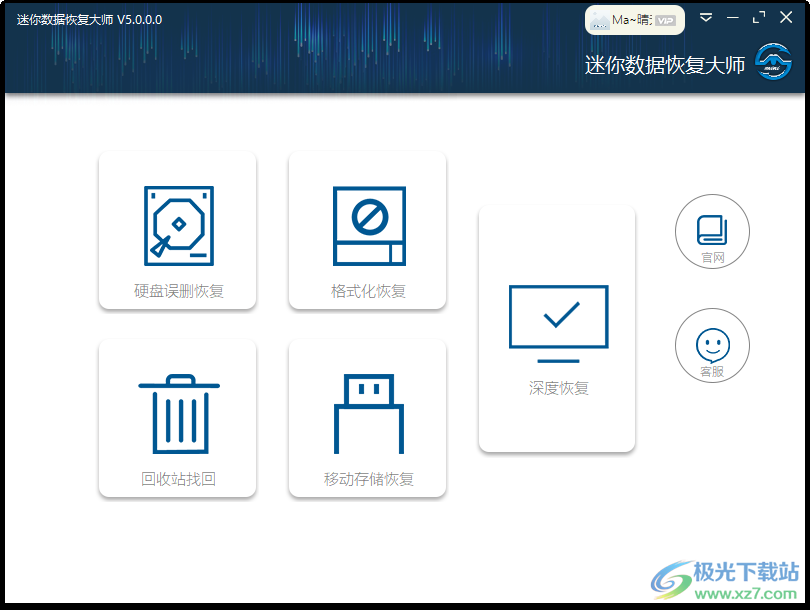Click the app logo beside 迷你数据恢复大师 title
The height and width of the screenshot is (610, 810).
[x=773, y=63]
